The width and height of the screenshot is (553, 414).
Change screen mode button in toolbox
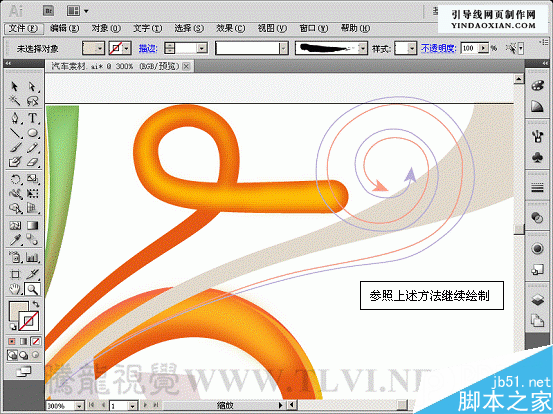24,371
